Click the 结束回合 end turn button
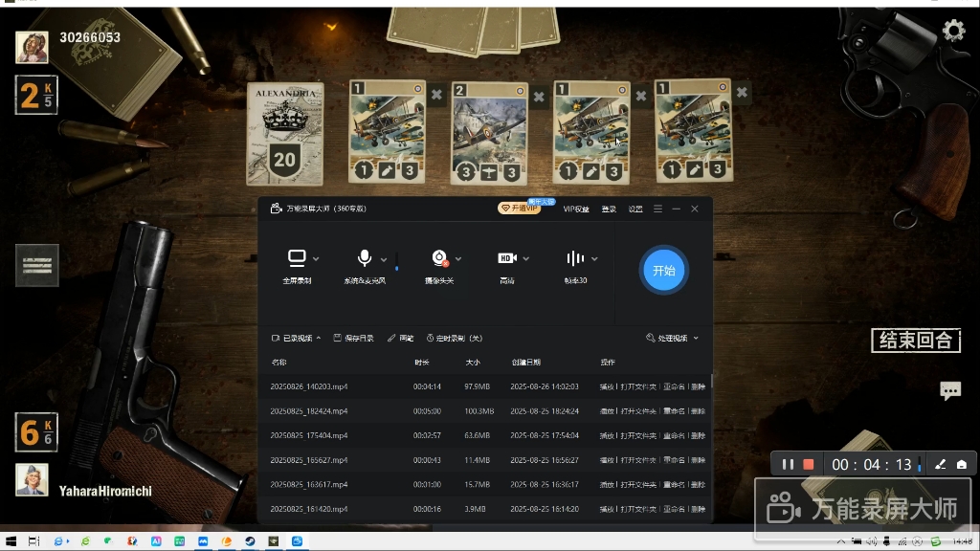This screenshot has height=551, width=980. (916, 341)
